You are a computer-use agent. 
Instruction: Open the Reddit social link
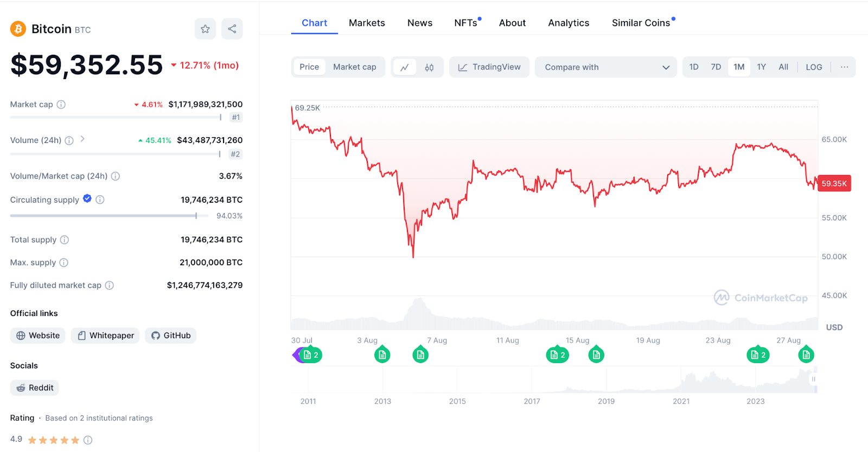click(x=35, y=388)
